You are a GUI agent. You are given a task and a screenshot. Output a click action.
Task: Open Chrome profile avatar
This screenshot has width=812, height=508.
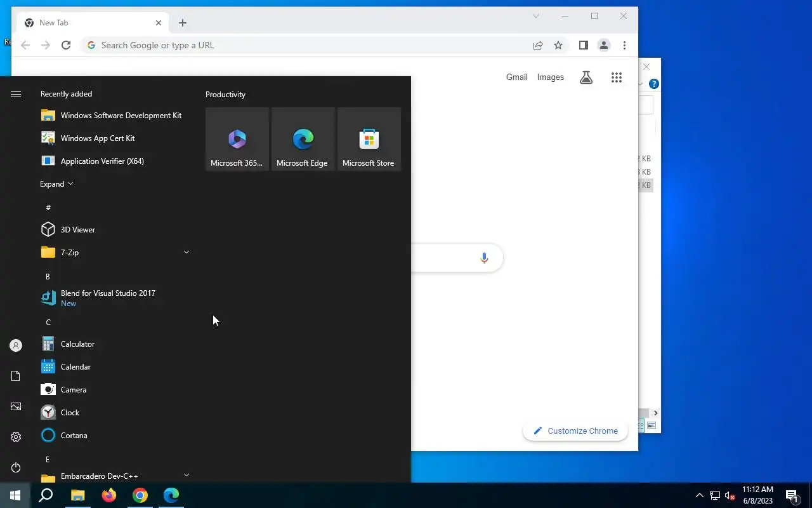[x=604, y=45]
